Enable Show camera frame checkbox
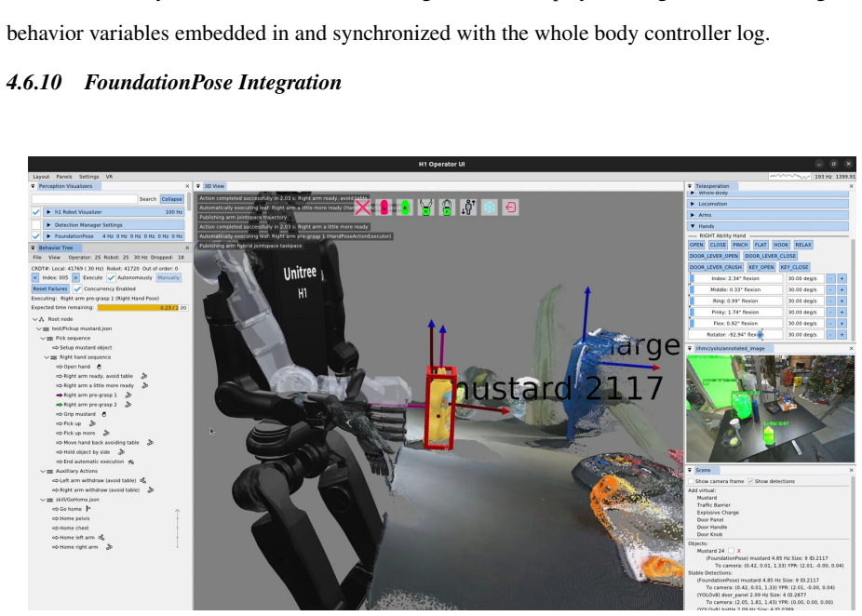 (x=691, y=481)
